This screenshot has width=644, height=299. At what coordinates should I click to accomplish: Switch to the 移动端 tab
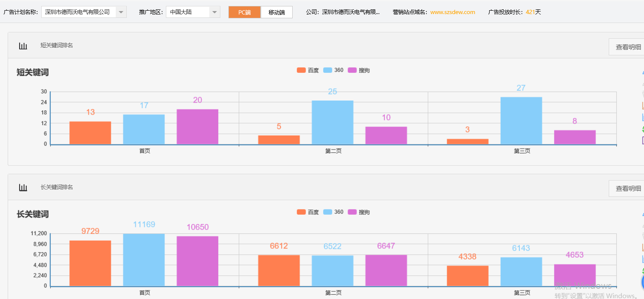[276, 12]
